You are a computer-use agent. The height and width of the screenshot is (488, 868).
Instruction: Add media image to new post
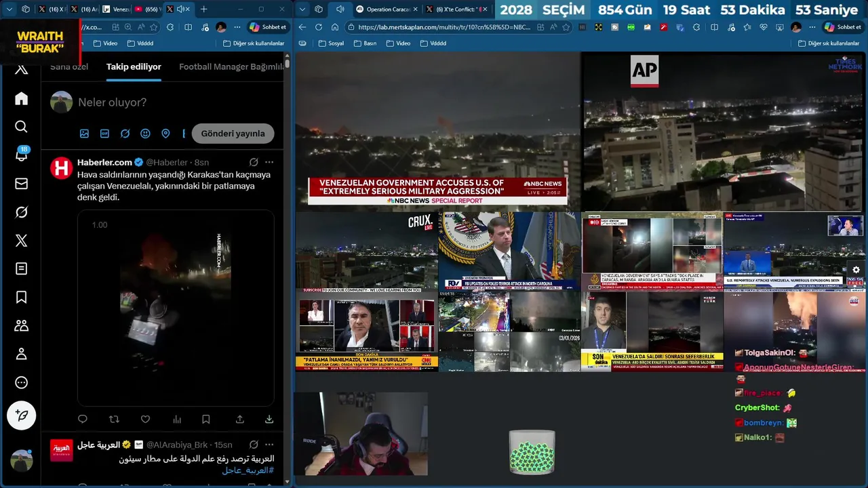[x=84, y=134]
